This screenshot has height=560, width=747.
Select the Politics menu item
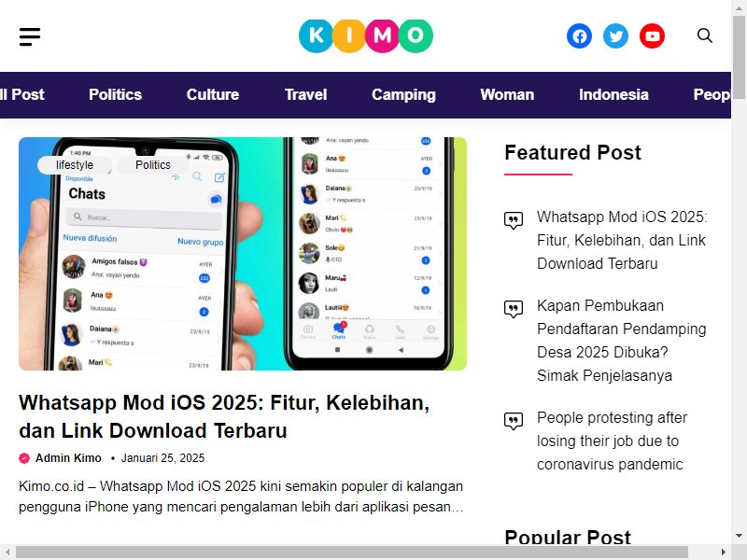(x=115, y=94)
